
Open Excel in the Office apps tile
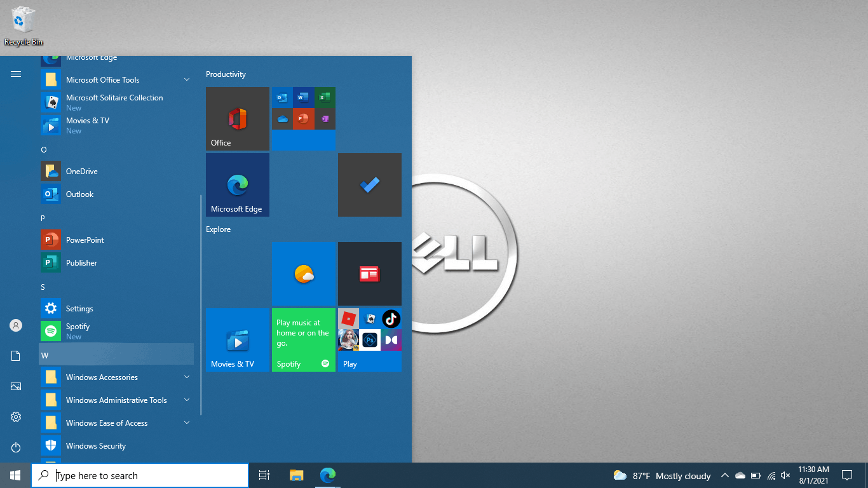(325, 98)
